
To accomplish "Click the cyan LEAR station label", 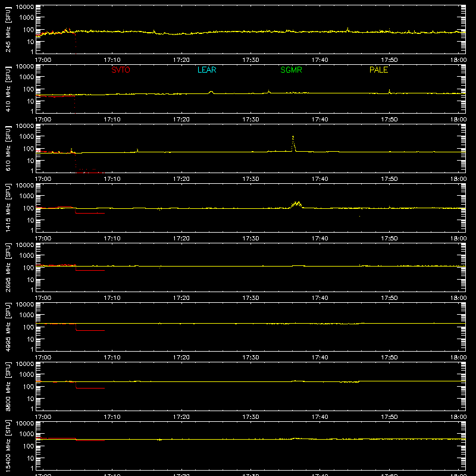I will tap(206, 70).
